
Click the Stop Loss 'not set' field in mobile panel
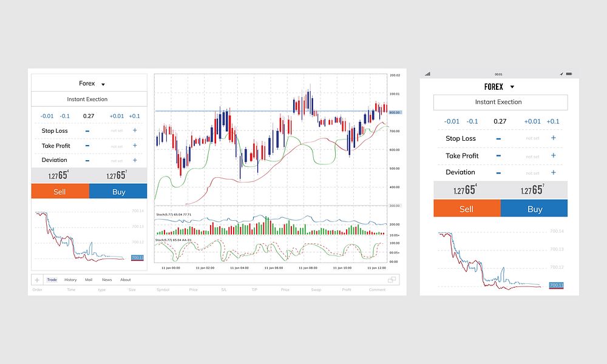[532, 138]
